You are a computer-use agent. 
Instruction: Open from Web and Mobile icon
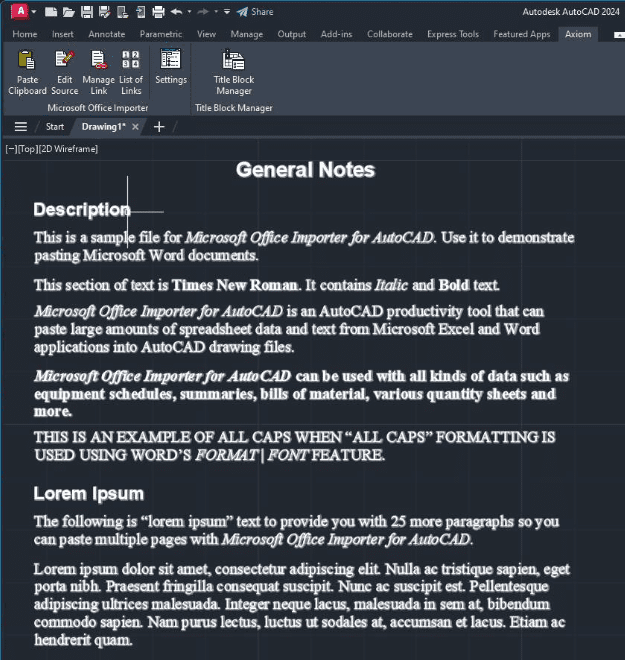coord(122,12)
